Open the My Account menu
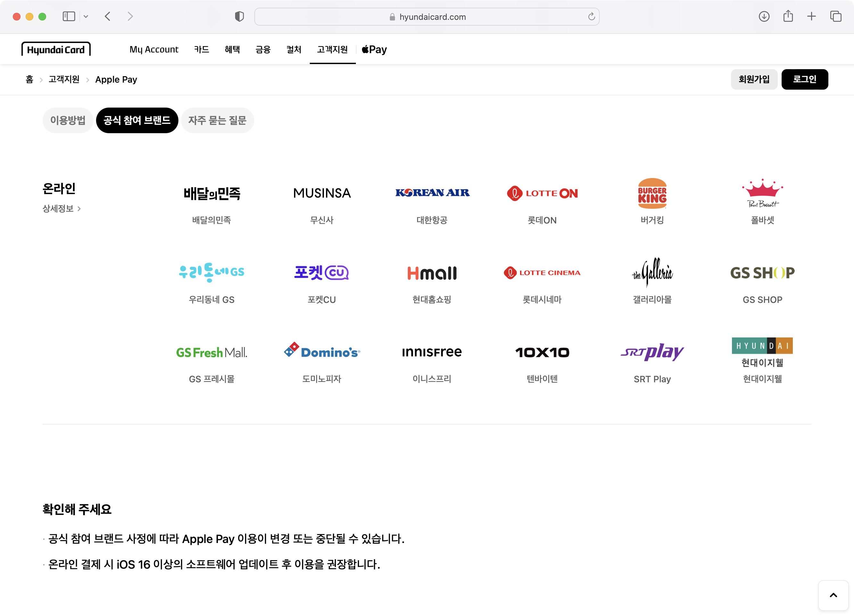854x616 pixels. pyautogui.click(x=154, y=49)
